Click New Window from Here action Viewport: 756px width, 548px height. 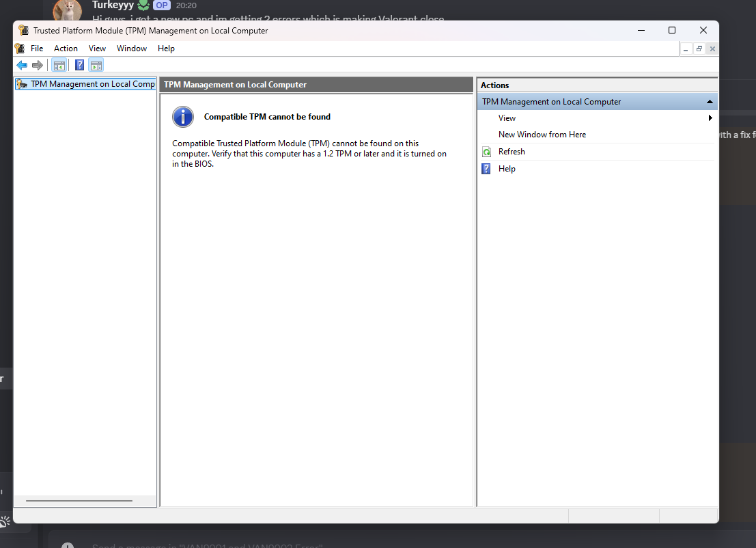(x=542, y=135)
